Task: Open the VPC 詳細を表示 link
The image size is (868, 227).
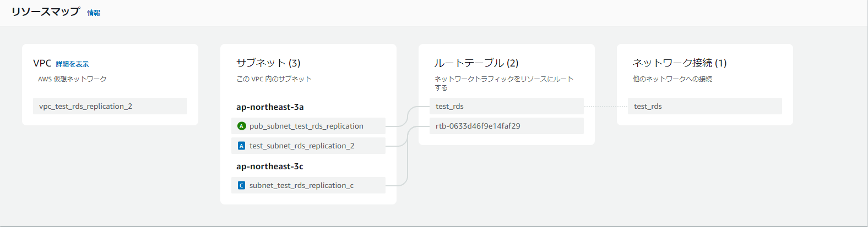Action: coord(72,64)
